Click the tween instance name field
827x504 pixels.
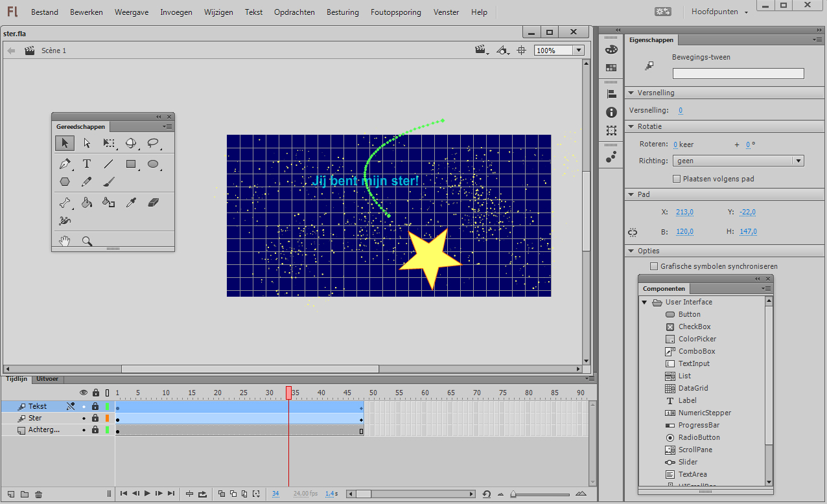[738, 74]
